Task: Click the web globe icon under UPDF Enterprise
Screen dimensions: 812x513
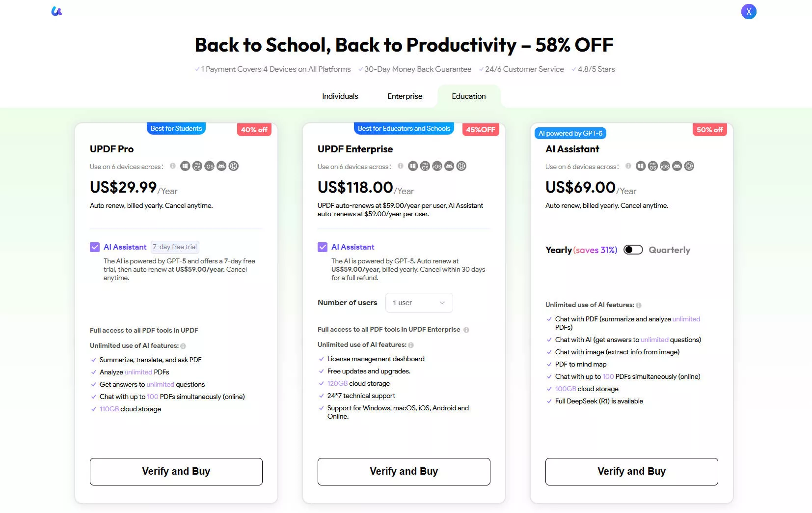Action: point(461,166)
